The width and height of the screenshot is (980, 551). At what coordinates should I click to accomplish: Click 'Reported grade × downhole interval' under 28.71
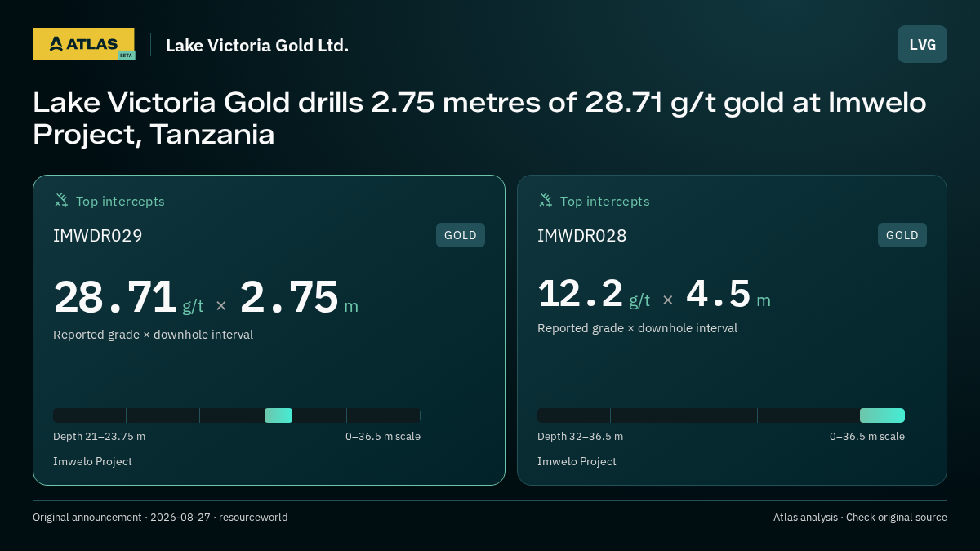[153, 335]
